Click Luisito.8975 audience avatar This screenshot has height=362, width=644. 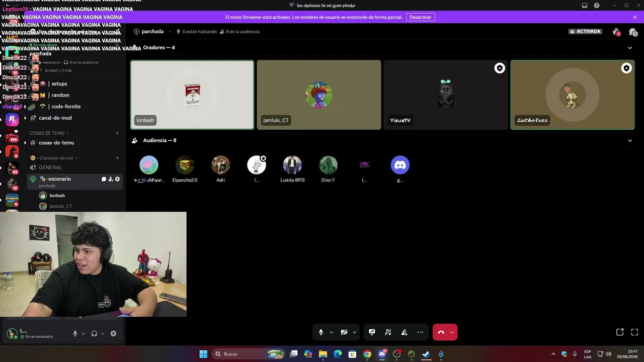292,165
